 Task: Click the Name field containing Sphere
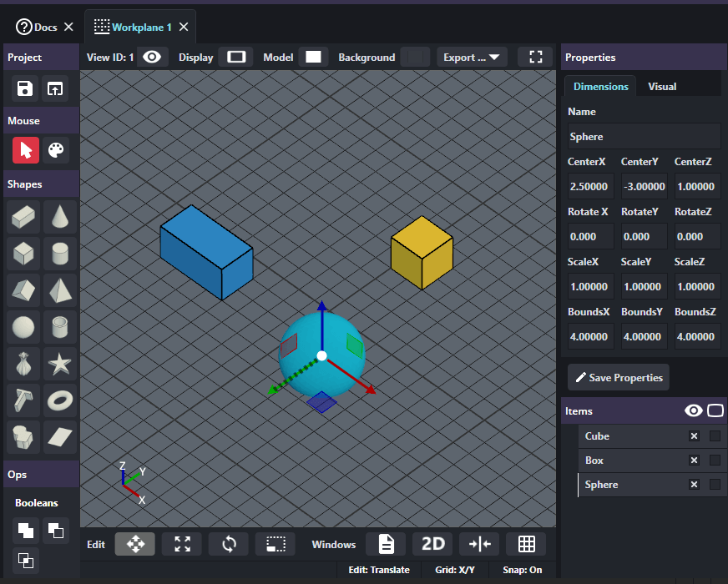click(645, 136)
